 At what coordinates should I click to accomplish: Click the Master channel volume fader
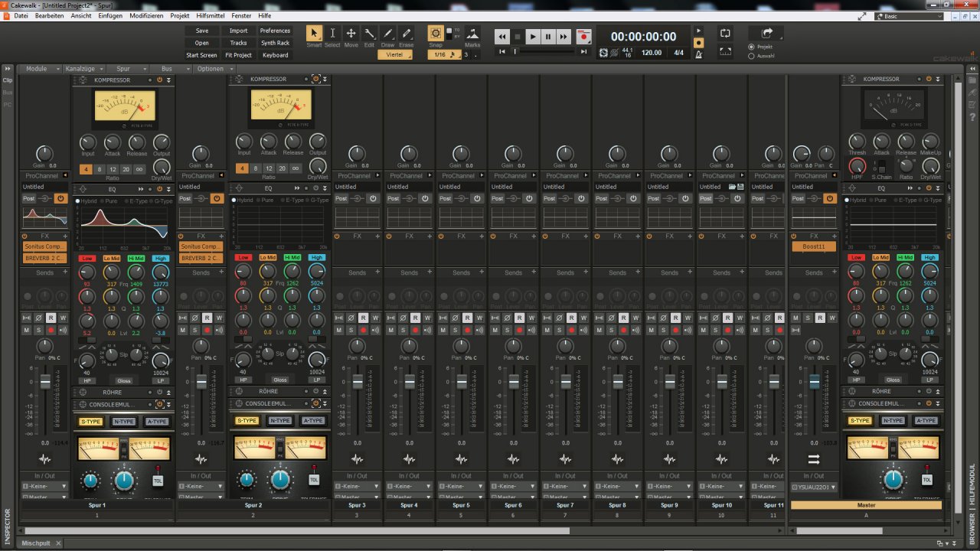[814, 380]
